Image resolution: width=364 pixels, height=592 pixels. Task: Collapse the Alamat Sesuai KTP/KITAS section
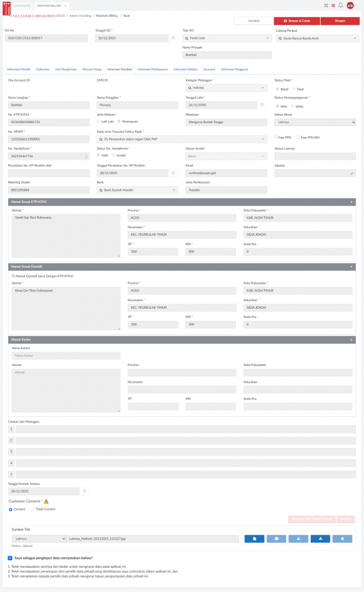pyautogui.click(x=351, y=202)
